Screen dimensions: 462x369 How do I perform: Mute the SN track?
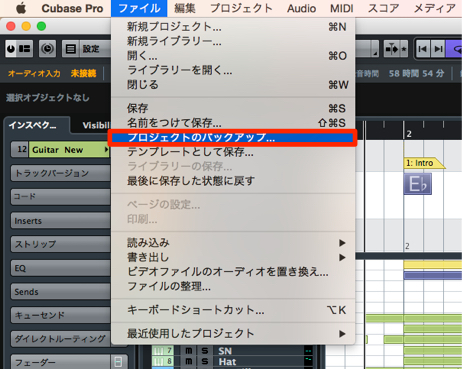[x=189, y=351]
